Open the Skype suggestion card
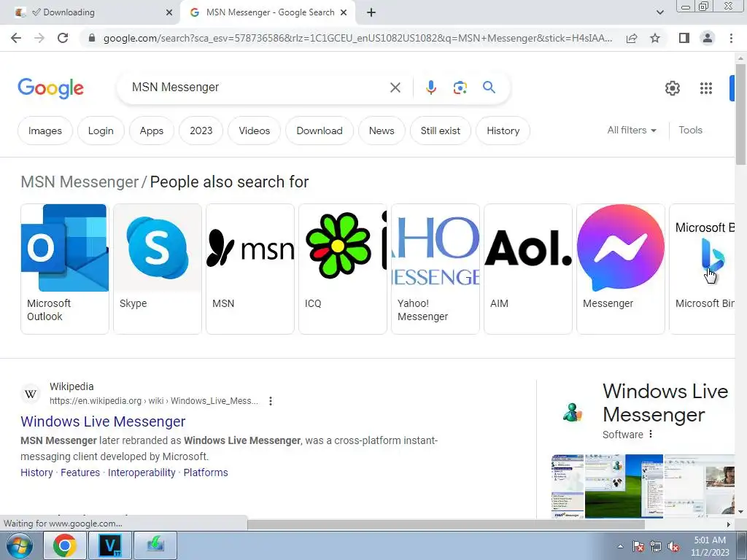The image size is (747, 560). point(158,269)
